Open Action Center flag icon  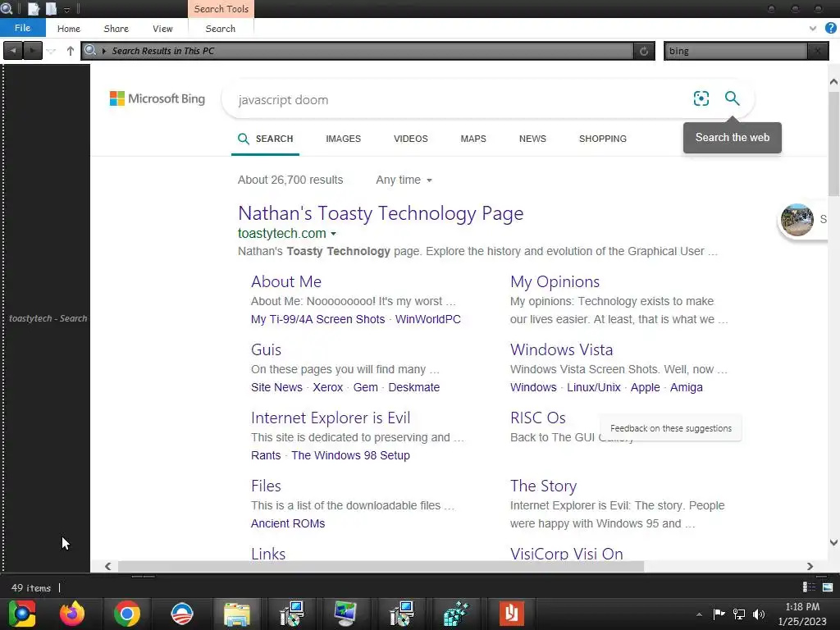[719, 614]
